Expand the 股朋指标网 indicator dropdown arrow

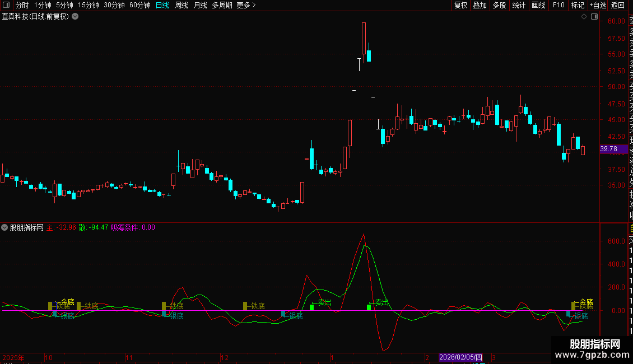(4, 227)
